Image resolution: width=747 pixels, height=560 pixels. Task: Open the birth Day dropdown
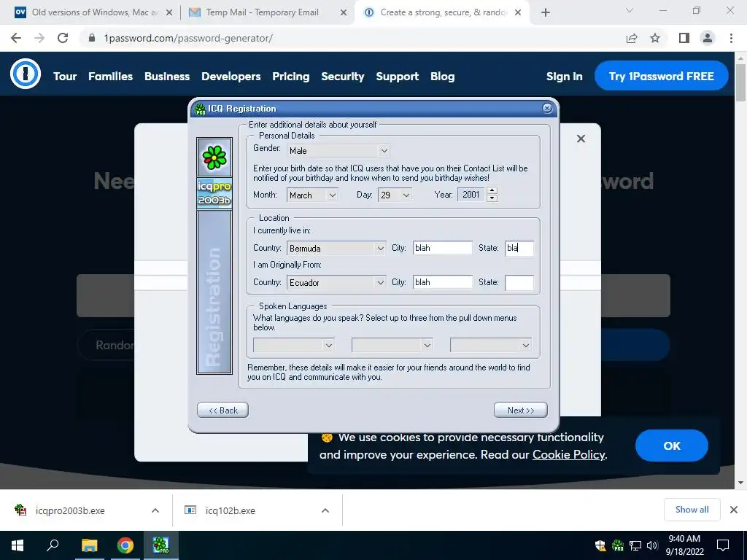pos(395,195)
